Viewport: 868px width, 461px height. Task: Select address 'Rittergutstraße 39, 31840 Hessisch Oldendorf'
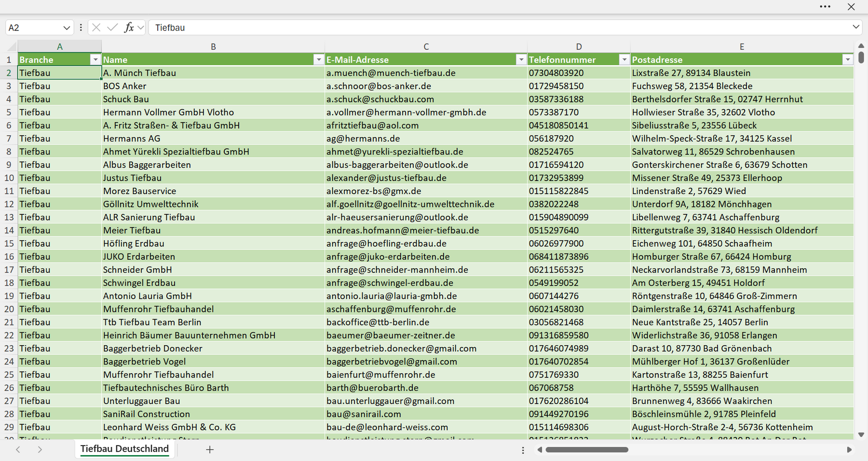(742, 230)
